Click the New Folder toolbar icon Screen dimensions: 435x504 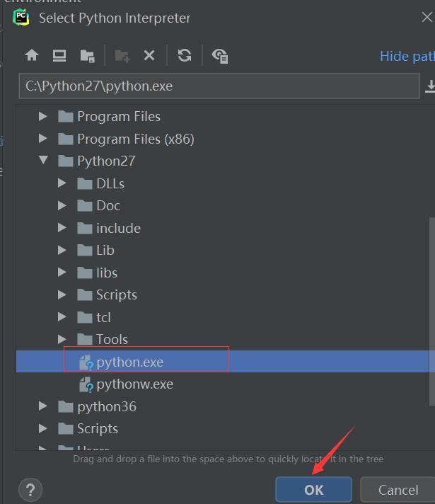[x=122, y=56]
